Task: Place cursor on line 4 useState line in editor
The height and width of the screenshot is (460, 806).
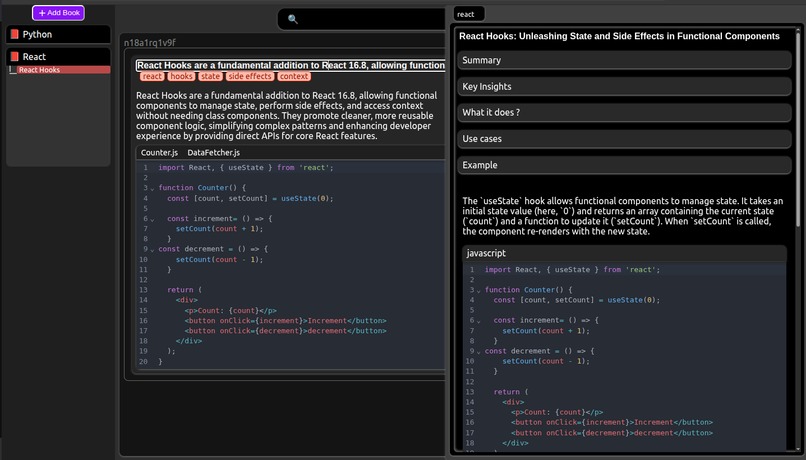Action: coord(250,198)
